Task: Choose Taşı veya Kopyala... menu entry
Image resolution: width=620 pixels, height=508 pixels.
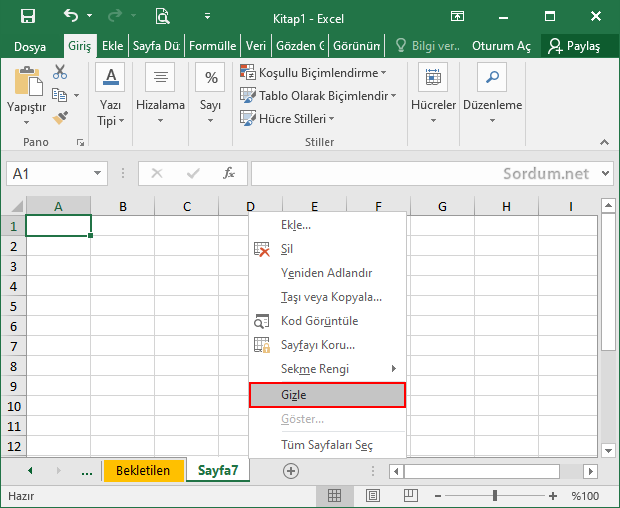Action: (x=327, y=297)
